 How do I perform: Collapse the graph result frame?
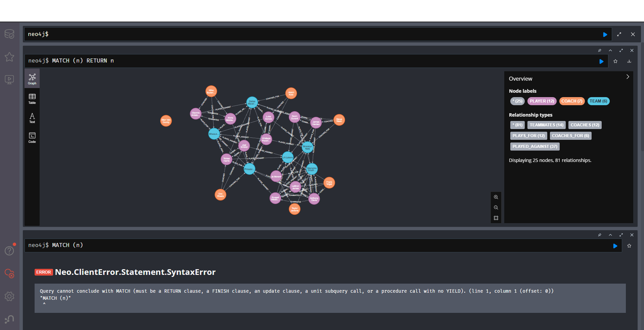coord(610,50)
